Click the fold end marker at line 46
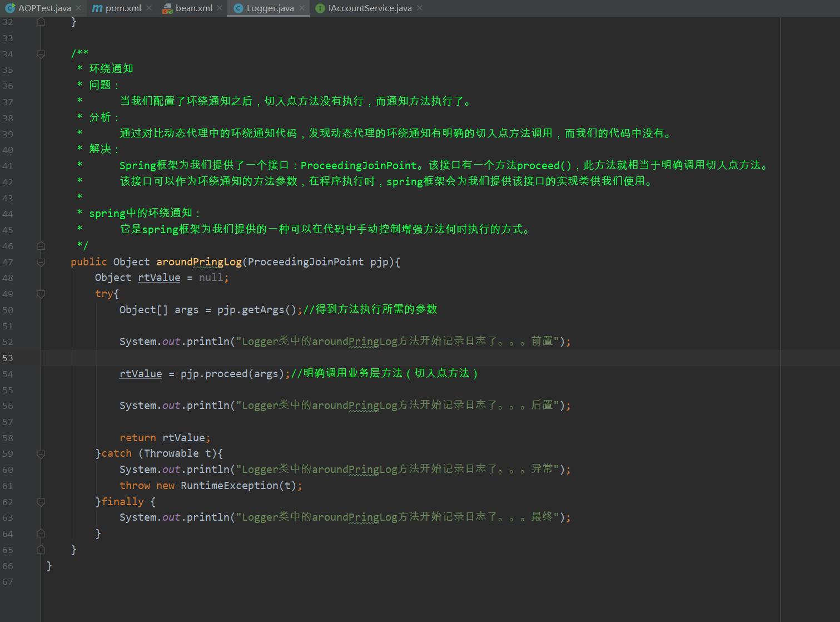 (41, 245)
